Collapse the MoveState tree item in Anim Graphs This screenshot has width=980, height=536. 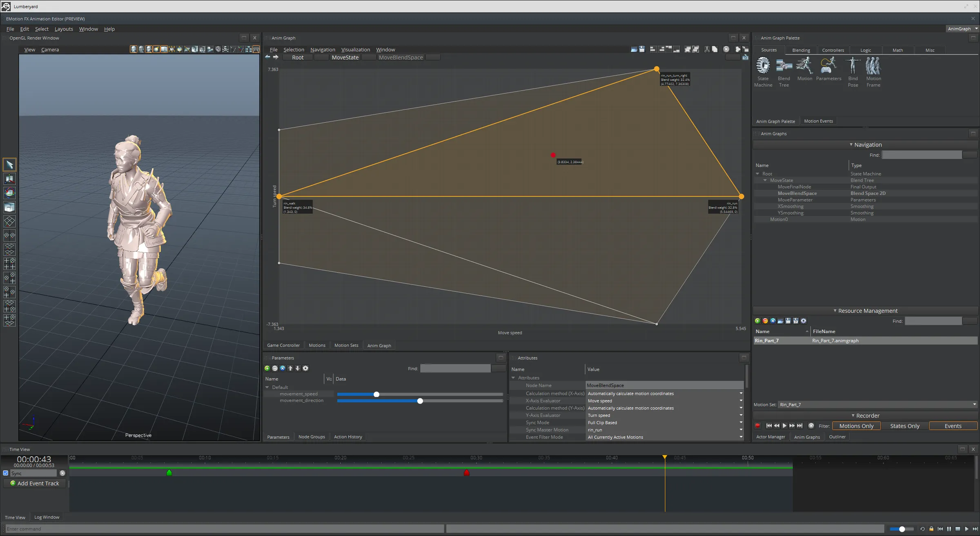coord(765,180)
